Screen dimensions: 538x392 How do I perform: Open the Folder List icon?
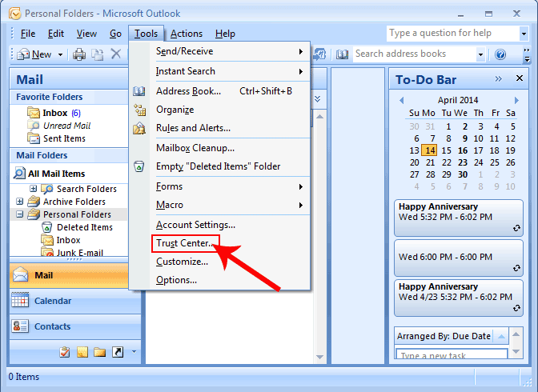tap(99, 352)
